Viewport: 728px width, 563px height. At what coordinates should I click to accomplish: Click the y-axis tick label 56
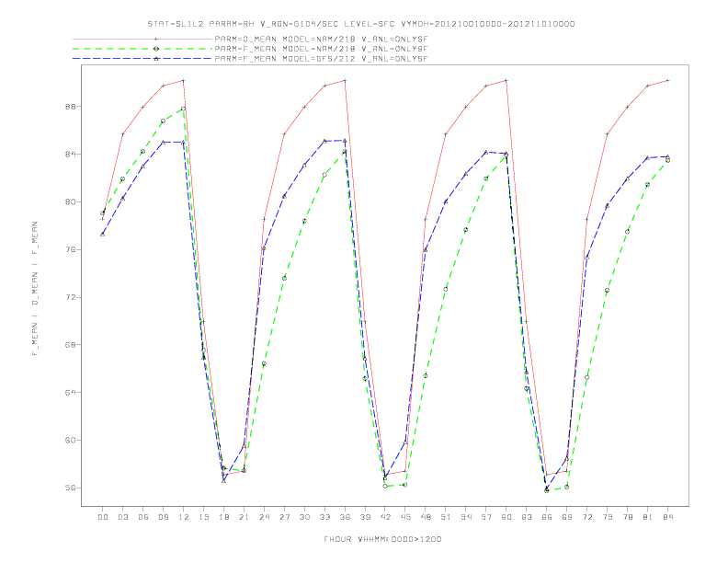(x=70, y=488)
